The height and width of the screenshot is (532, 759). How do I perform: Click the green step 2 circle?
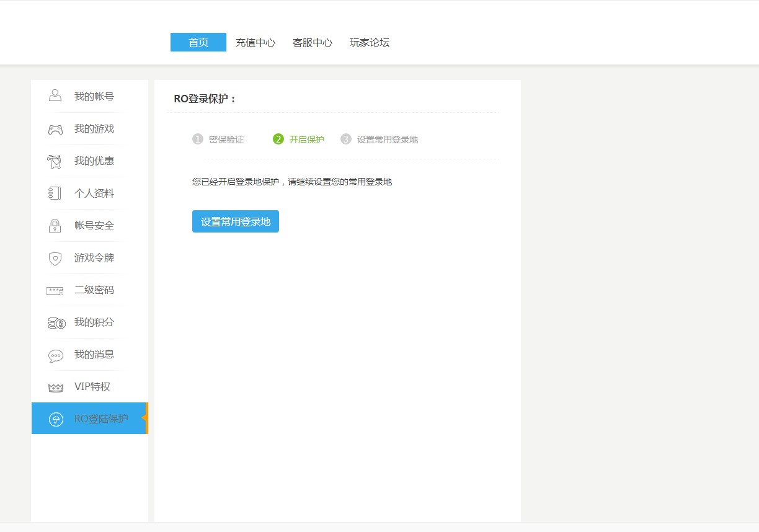[278, 139]
